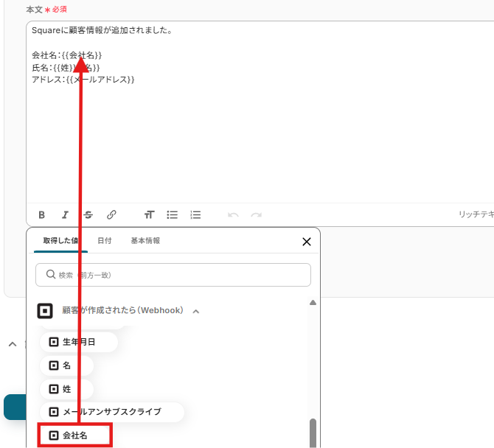
Task: Collapse the 顧客が作成されたら(Webhook) section
Action: tap(196, 312)
